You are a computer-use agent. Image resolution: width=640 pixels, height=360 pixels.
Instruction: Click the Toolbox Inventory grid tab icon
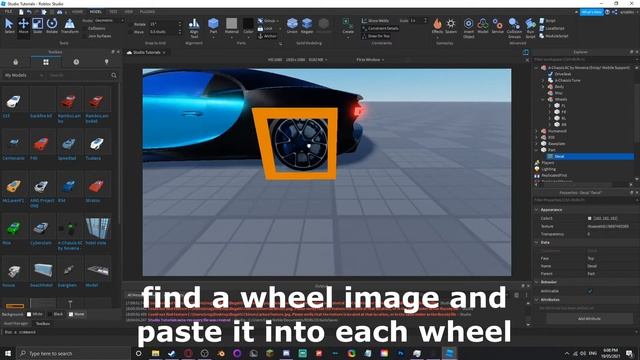[46, 62]
